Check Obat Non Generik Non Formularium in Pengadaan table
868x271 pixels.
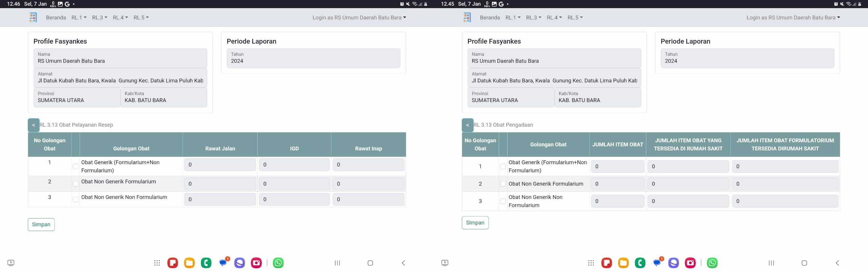click(503, 201)
